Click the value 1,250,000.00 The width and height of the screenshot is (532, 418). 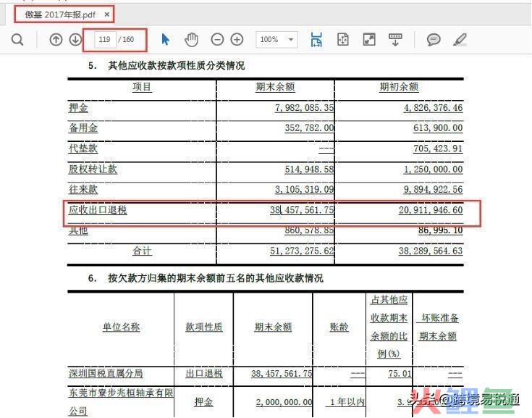[x=434, y=169]
